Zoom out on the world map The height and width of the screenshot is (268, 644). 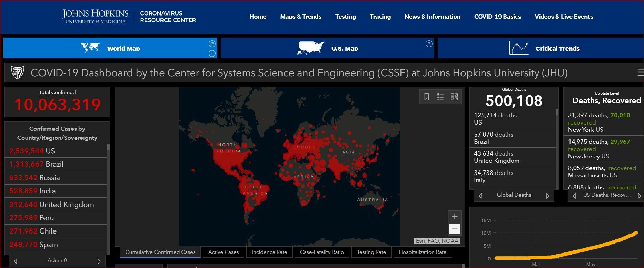click(x=455, y=228)
